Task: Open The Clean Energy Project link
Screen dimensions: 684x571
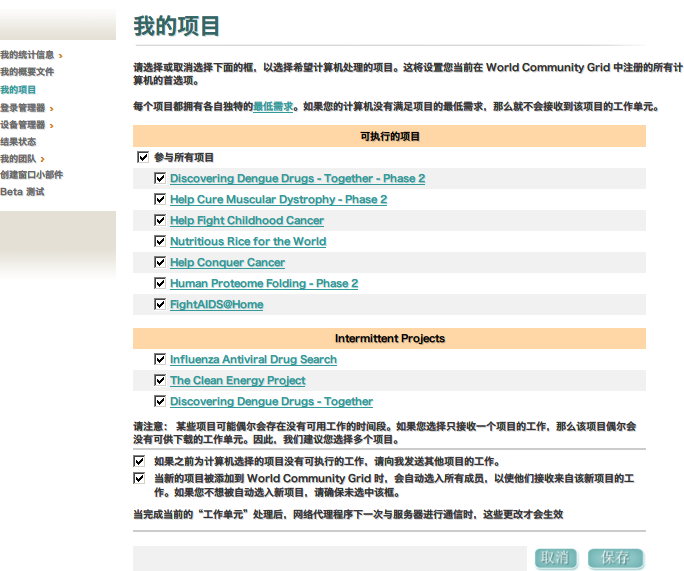Action: 238,380
